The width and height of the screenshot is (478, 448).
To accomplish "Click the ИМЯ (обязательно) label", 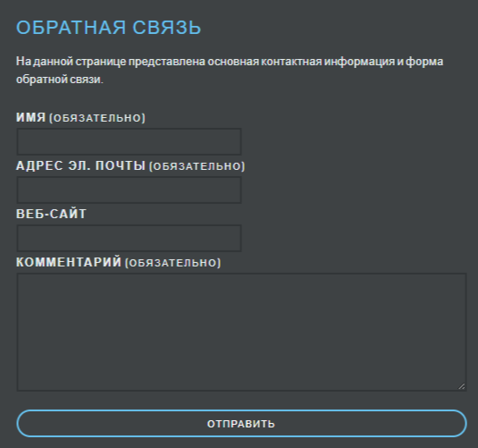I will [80, 117].
